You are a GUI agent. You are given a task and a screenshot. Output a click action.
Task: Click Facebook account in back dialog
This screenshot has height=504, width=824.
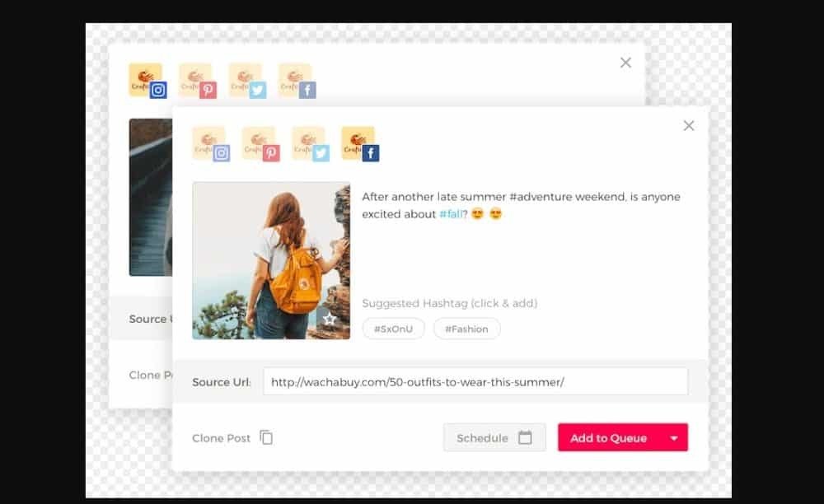pos(297,81)
